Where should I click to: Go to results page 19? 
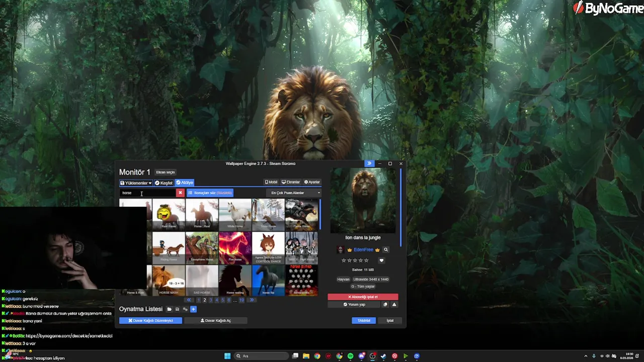(242, 300)
